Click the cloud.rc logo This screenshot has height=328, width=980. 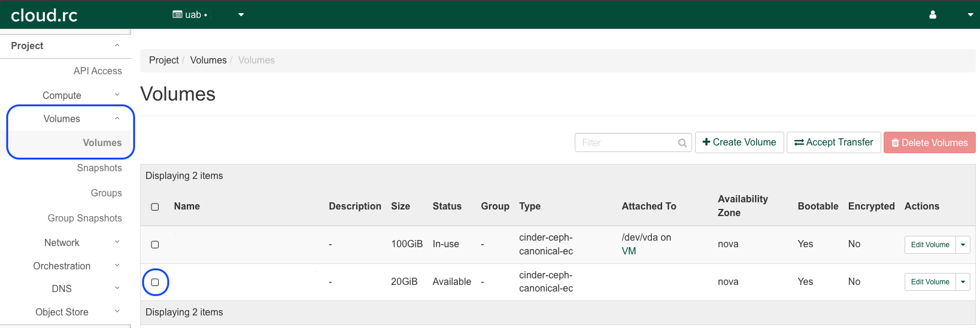pyautogui.click(x=44, y=15)
